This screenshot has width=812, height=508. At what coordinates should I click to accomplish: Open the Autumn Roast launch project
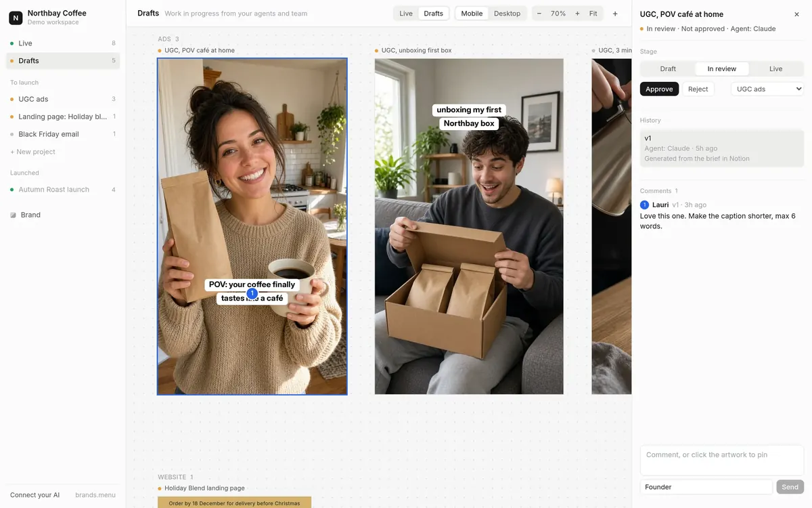pos(63,190)
